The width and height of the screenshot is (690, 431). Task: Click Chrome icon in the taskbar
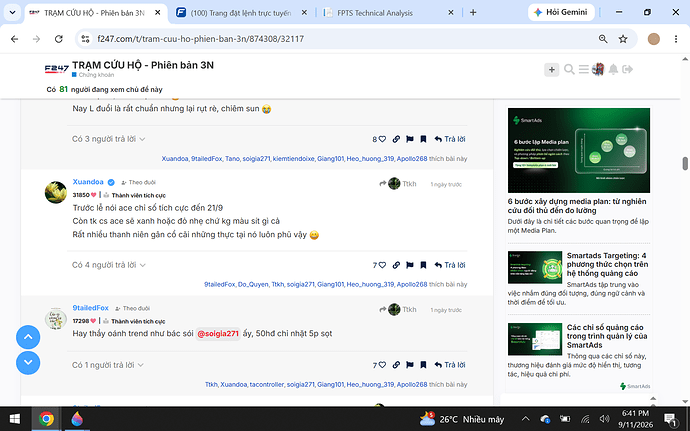click(x=46, y=419)
